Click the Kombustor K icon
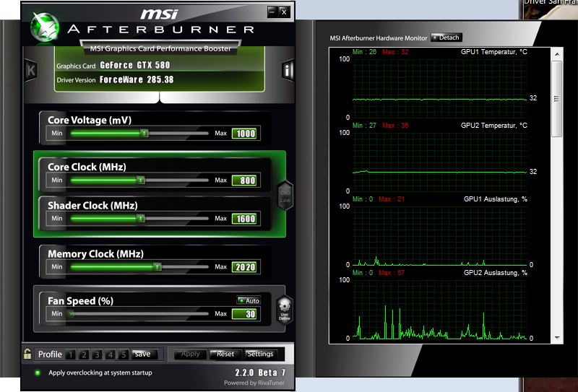The image size is (578, 392). pyautogui.click(x=30, y=69)
